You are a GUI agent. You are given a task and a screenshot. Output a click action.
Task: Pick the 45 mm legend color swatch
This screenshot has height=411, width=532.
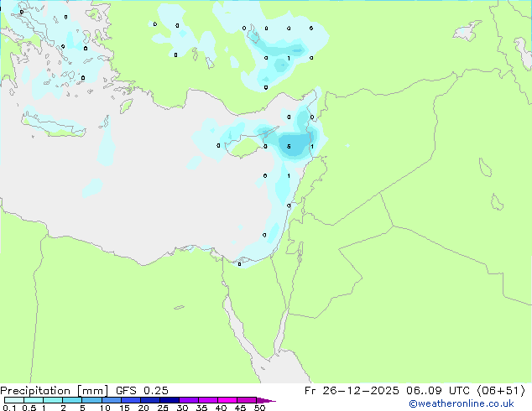pyautogui.click(x=247, y=400)
